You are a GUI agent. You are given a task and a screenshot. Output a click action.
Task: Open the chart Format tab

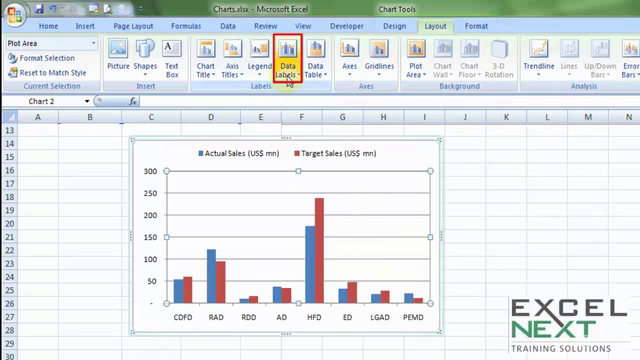(476, 26)
